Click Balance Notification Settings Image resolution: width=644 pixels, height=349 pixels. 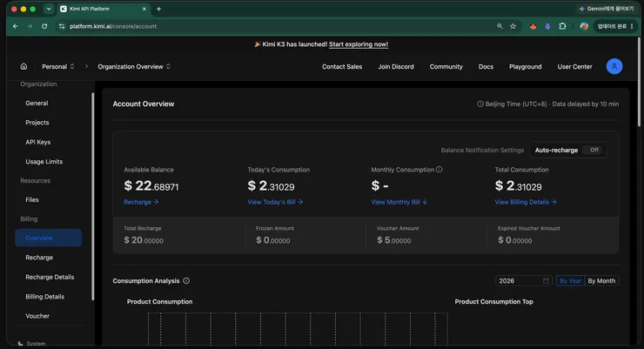[482, 151]
